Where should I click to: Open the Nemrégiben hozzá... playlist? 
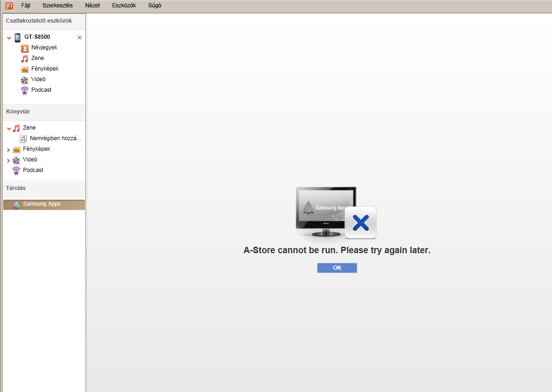(x=56, y=138)
